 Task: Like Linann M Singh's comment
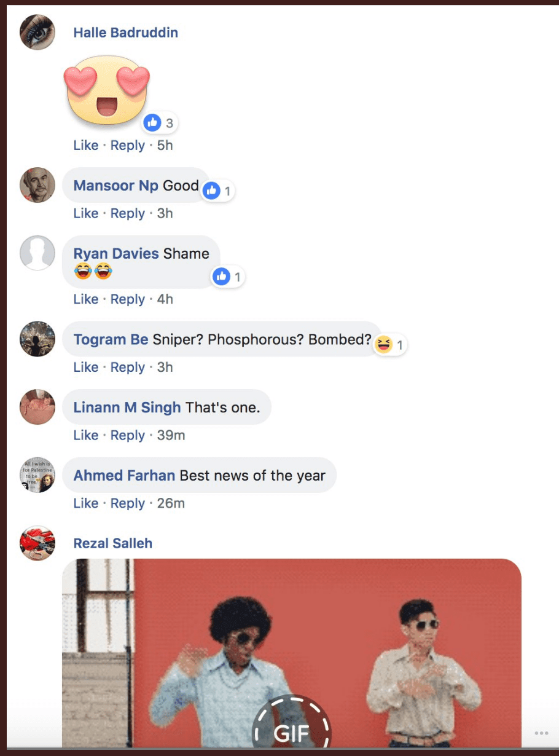point(85,435)
